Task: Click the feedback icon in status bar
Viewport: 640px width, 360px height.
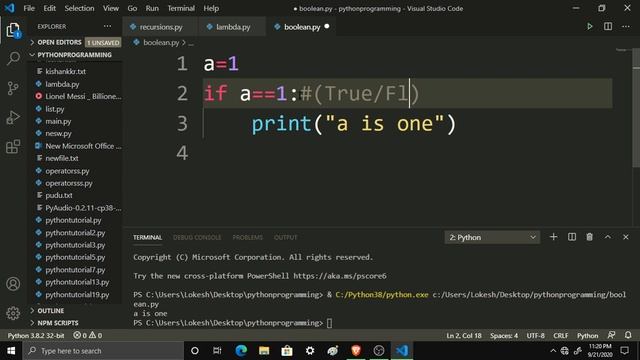Action: 611,335
